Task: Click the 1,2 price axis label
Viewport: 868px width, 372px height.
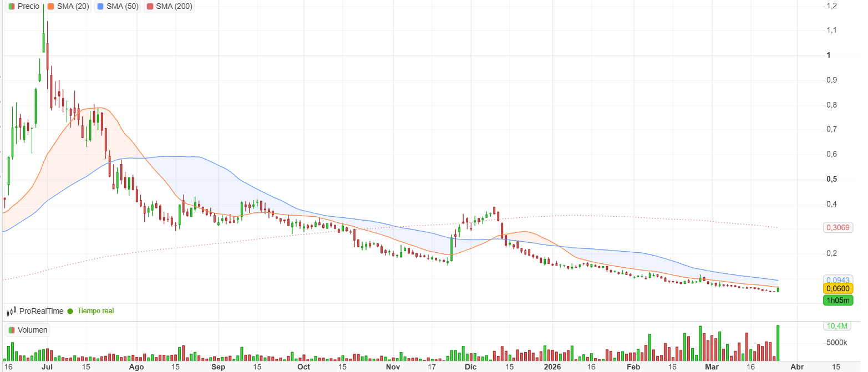Action: [x=831, y=6]
